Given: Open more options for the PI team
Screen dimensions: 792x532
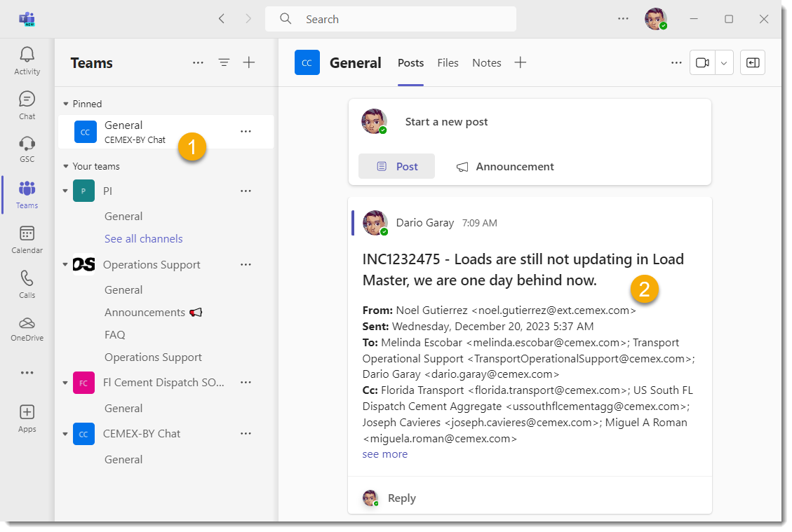Looking at the screenshot, I should coord(246,191).
